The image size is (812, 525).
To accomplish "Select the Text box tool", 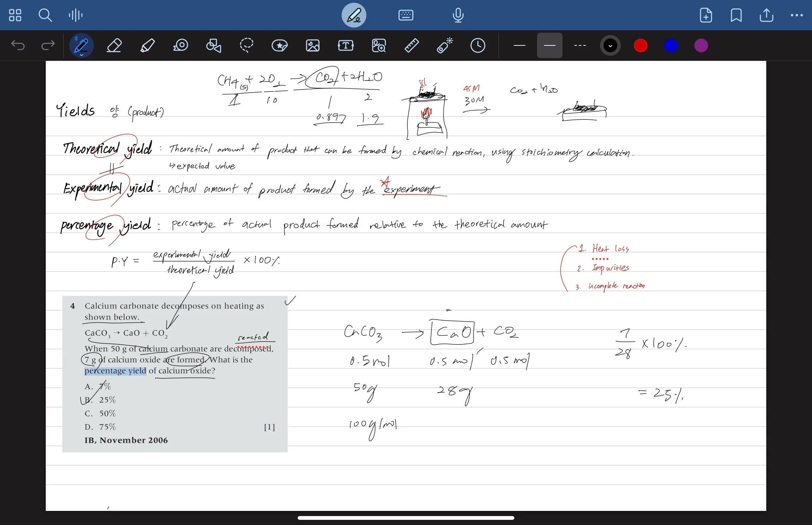I will click(x=346, y=45).
